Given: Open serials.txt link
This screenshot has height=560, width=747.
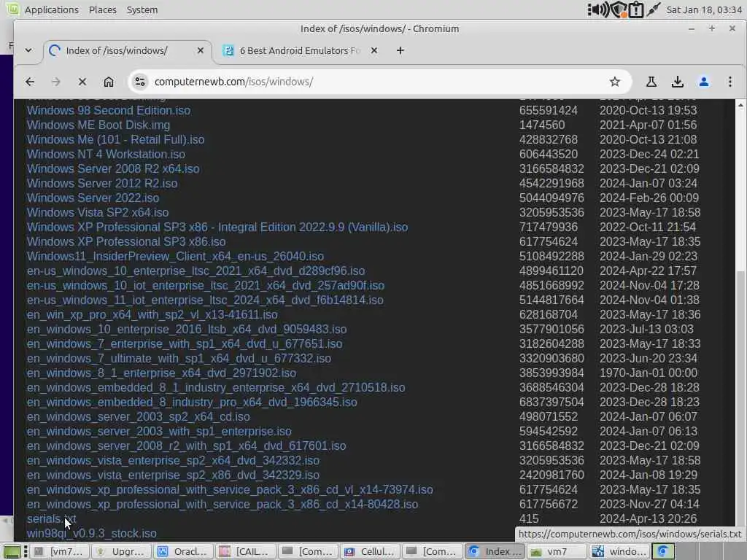Looking at the screenshot, I should pos(52,519).
